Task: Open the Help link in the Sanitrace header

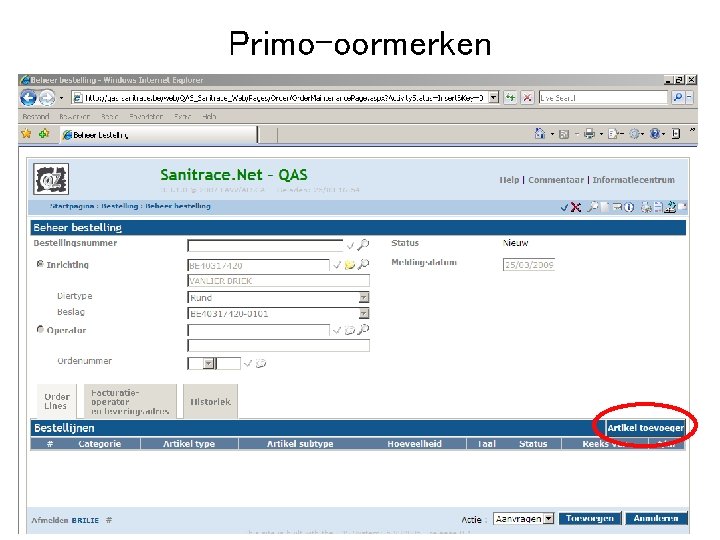Action: 509,180
